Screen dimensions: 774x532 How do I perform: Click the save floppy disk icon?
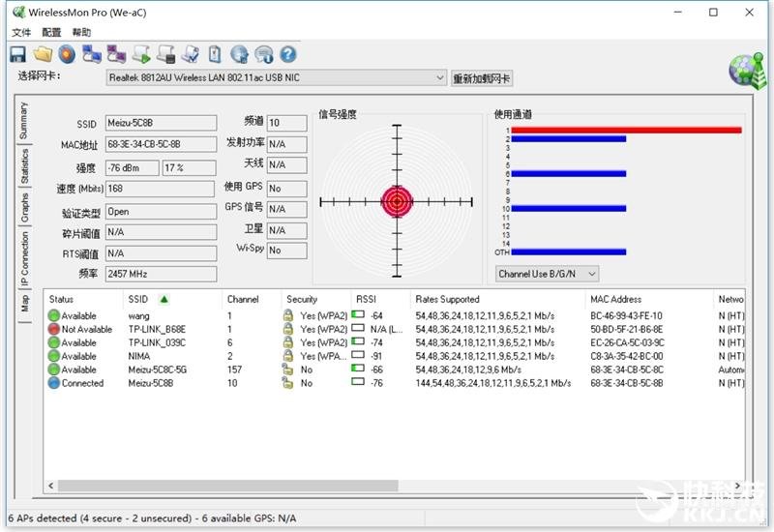click(17, 54)
